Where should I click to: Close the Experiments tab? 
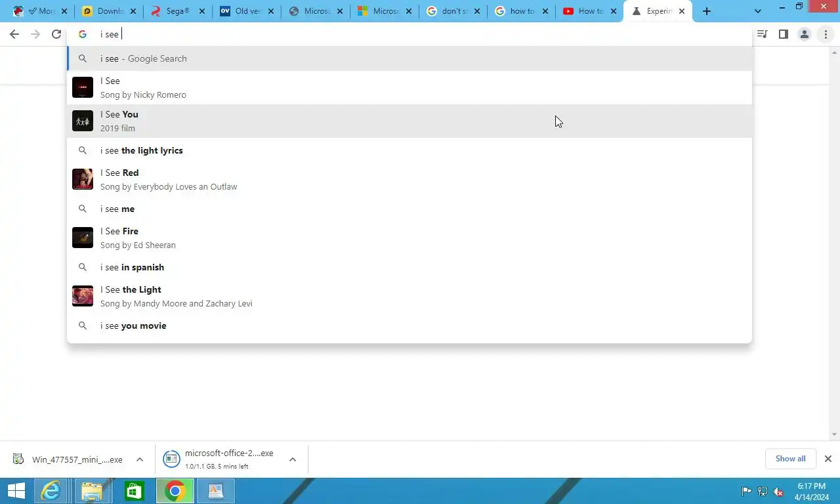click(x=682, y=11)
